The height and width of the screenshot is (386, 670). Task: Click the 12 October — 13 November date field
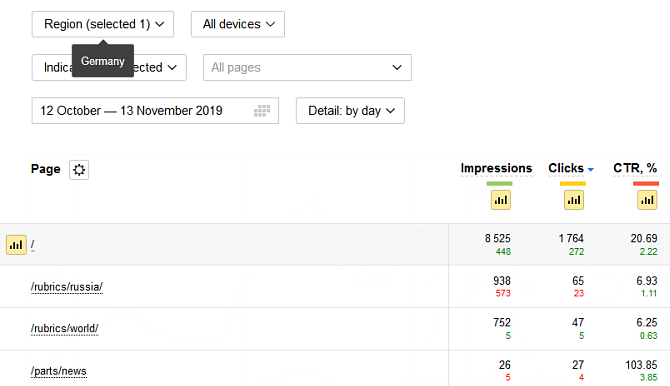coord(155,111)
